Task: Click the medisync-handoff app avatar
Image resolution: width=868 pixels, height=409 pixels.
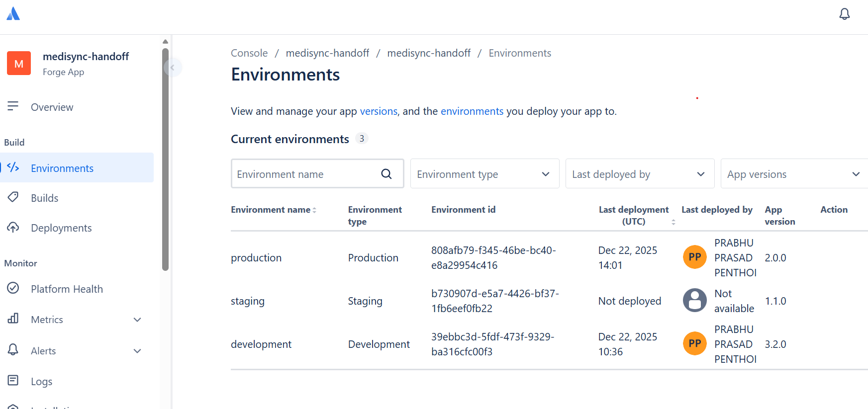Action: pyautogui.click(x=19, y=64)
